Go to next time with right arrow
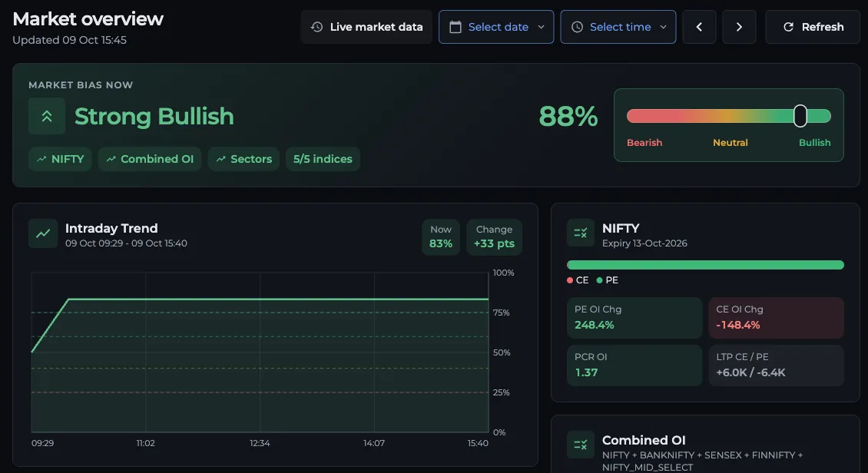This screenshot has width=868, height=473. click(x=739, y=27)
